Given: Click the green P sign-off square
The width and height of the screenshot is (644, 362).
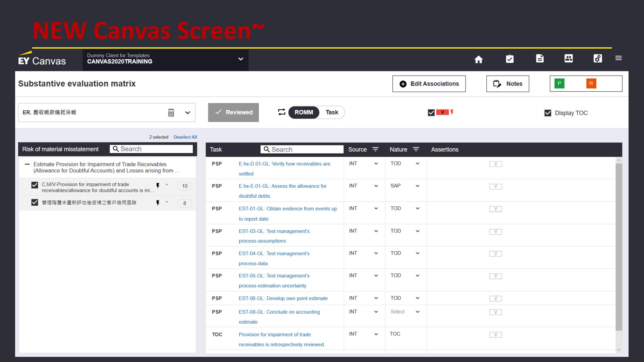Looking at the screenshot, I should [559, 84].
